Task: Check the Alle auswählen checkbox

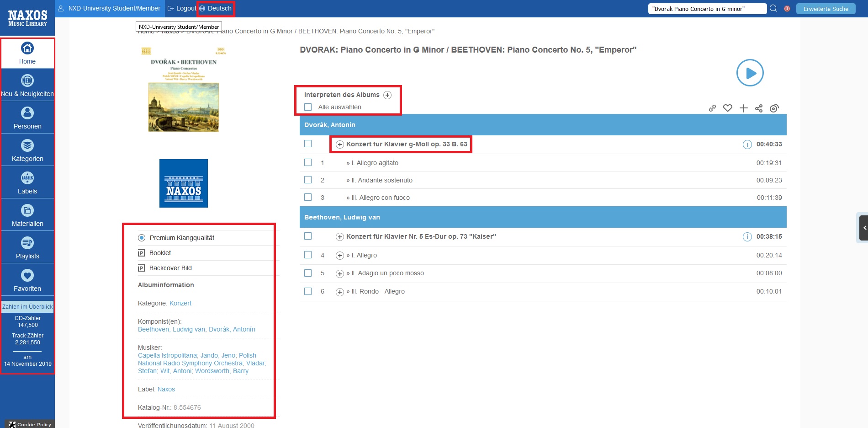Action: 308,107
